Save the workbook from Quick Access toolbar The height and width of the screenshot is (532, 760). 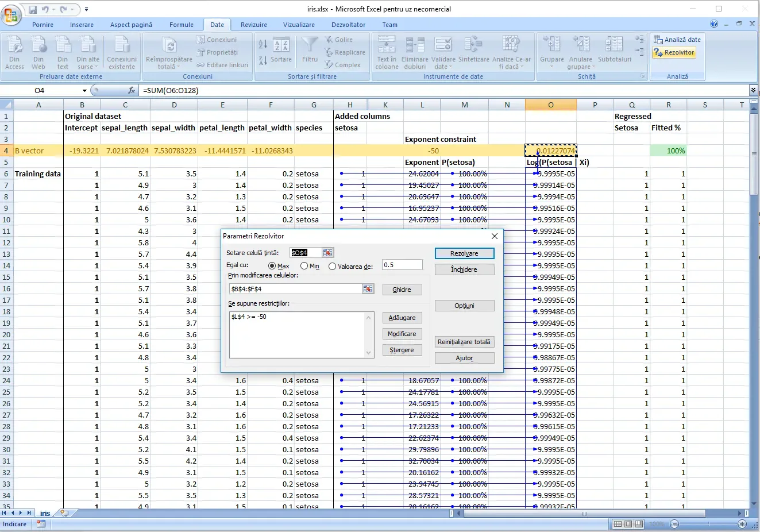click(33, 9)
